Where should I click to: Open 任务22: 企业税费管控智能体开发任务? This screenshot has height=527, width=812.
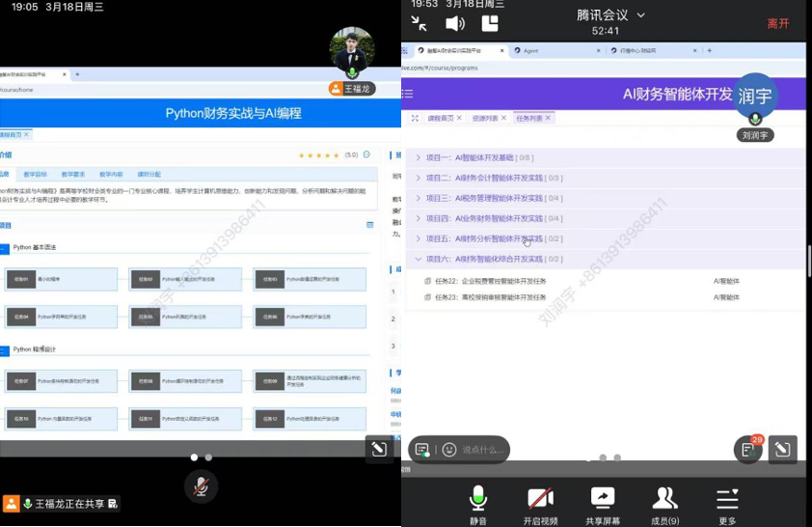tap(490, 281)
